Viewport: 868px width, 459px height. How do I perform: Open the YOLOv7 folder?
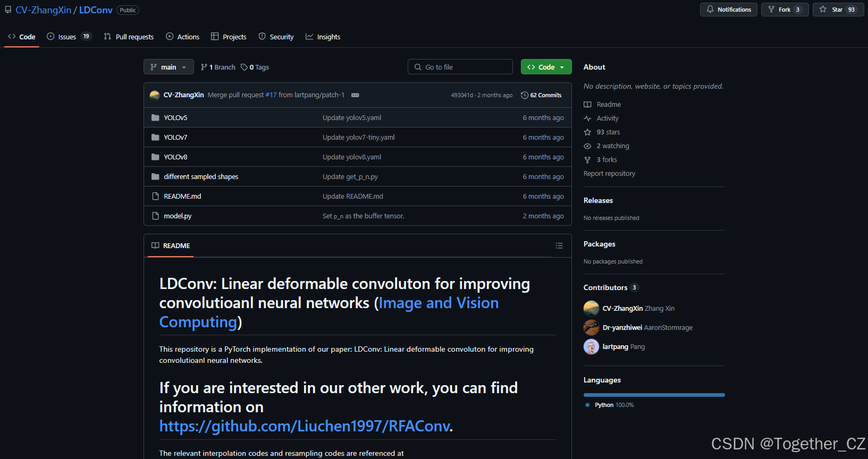click(175, 137)
